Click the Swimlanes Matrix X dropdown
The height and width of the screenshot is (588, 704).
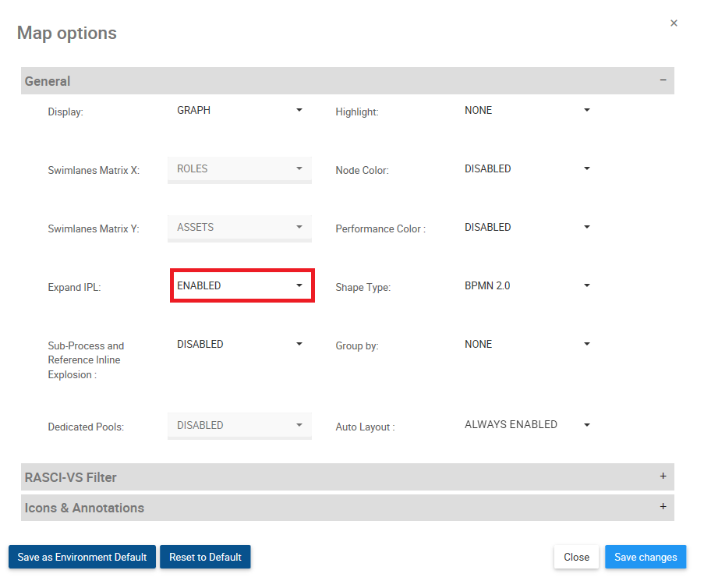coord(240,169)
